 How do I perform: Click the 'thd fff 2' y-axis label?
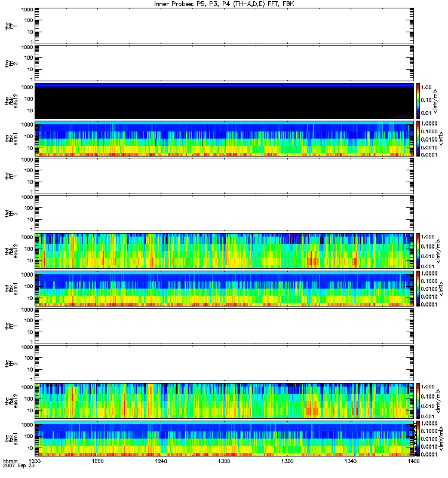[x=11, y=213]
